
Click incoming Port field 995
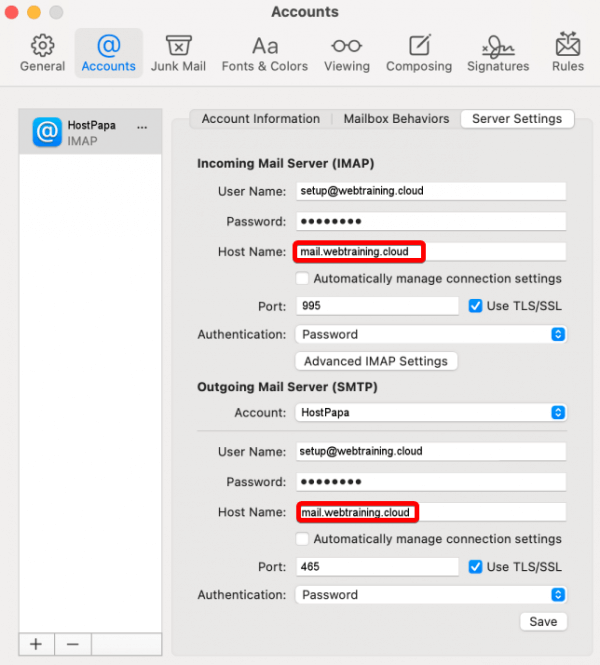[377, 306]
